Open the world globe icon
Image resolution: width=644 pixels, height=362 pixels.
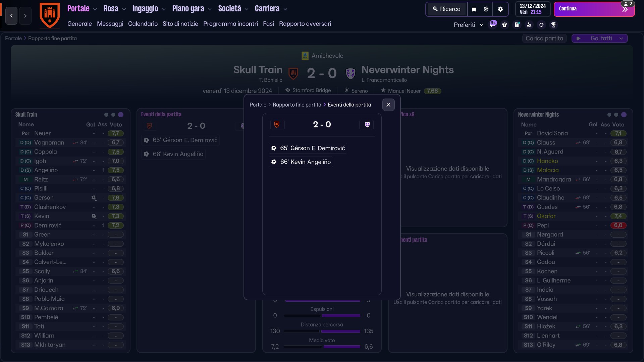tap(486, 9)
